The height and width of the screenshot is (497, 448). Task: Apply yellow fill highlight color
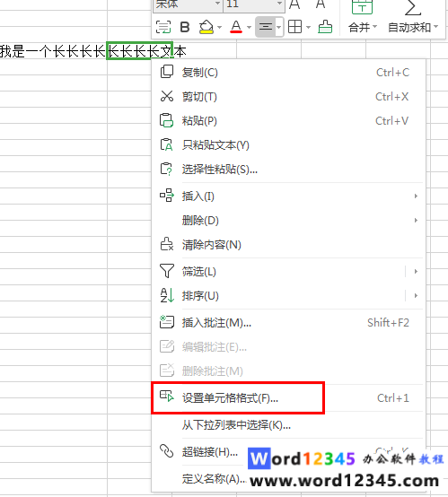206,27
